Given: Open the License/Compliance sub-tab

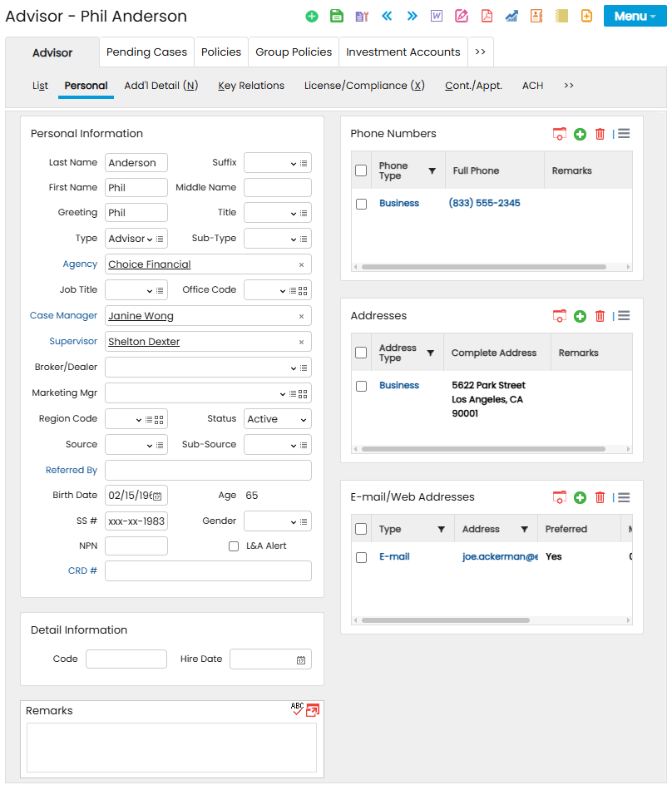Looking at the screenshot, I should point(364,86).
